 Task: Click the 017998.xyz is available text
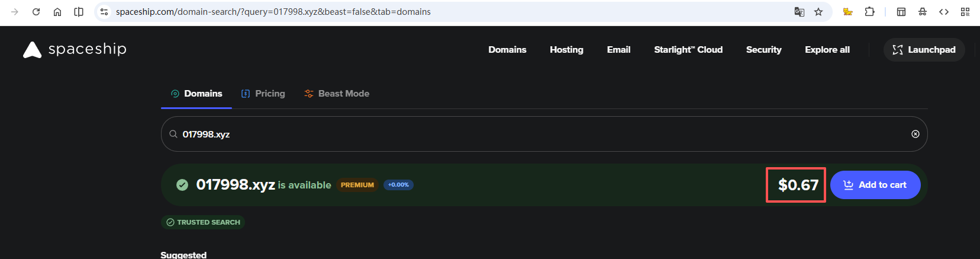[263, 185]
